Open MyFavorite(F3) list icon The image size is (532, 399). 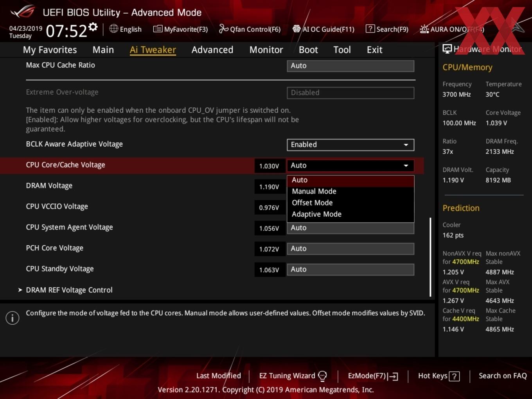(x=158, y=29)
